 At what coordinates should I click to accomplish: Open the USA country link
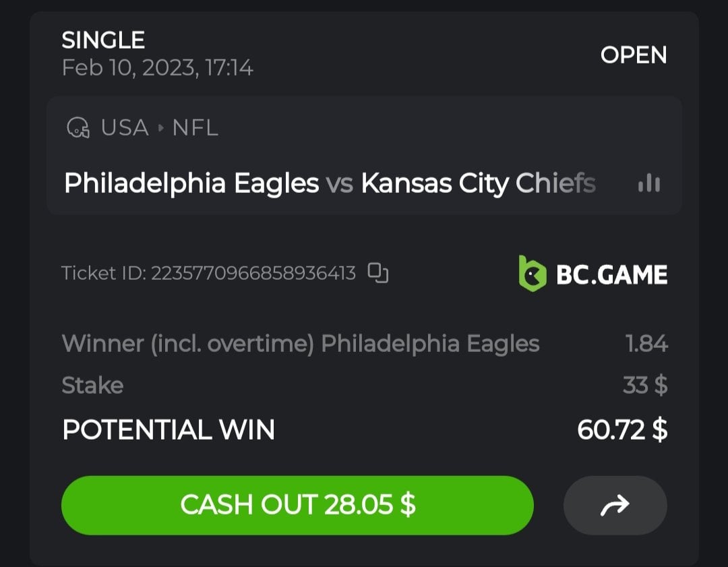(x=125, y=127)
